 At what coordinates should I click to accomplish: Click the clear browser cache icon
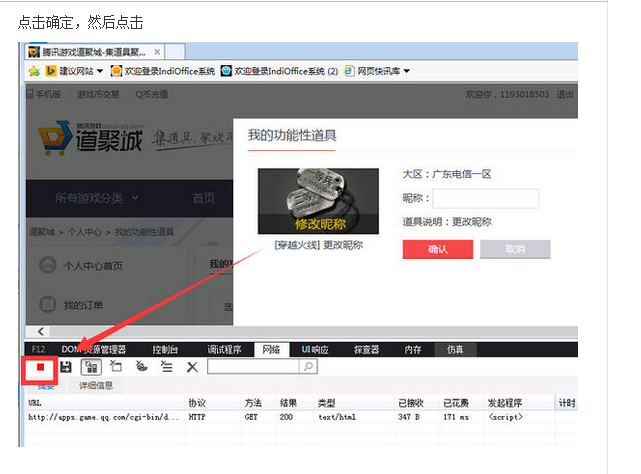(116, 366)
